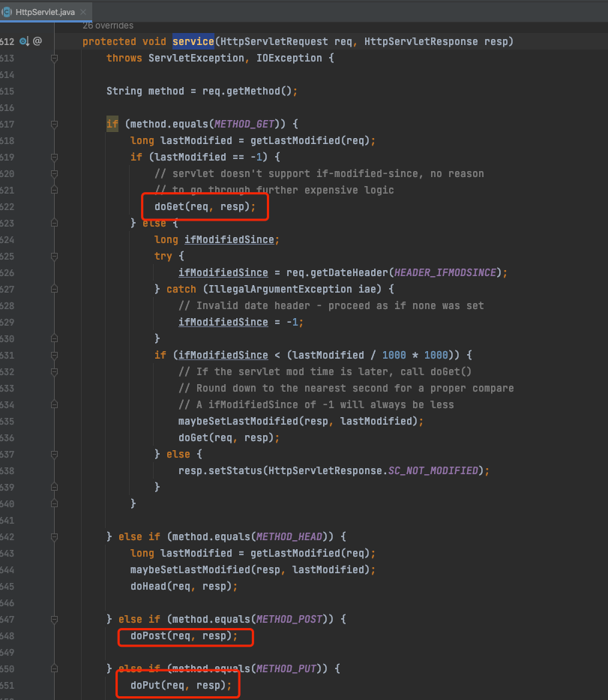Collapse the METHOD_HEAD branch at line 642
Screen dimensions: 608x700
(55, 536)
